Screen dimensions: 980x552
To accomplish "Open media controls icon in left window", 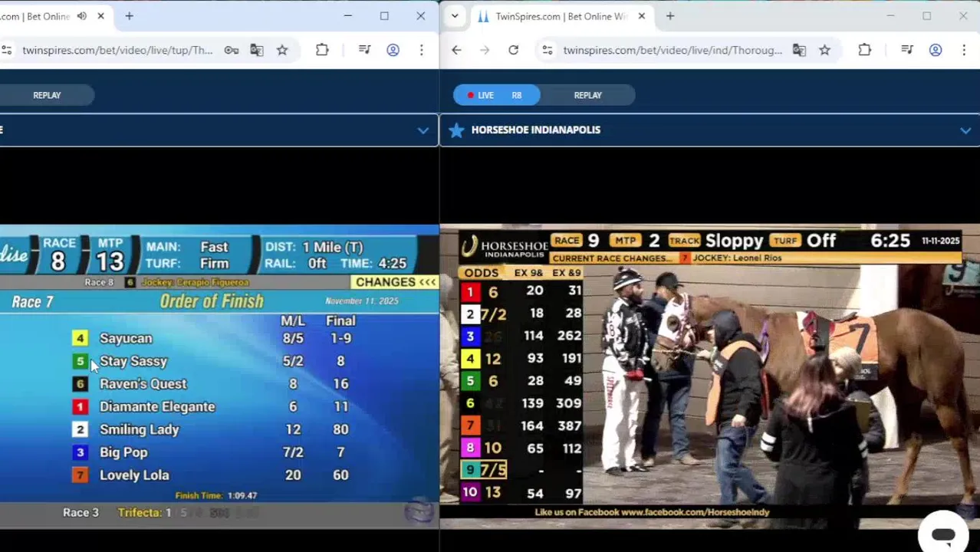I will pos(364,51).
